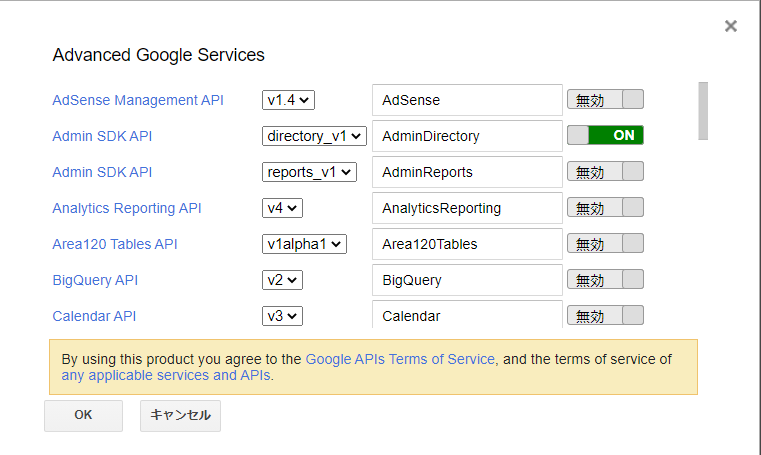Viewport: 761px width, 455px height.
Task: Edit the AdminReports identifier field
Action: tap(467, 172)
